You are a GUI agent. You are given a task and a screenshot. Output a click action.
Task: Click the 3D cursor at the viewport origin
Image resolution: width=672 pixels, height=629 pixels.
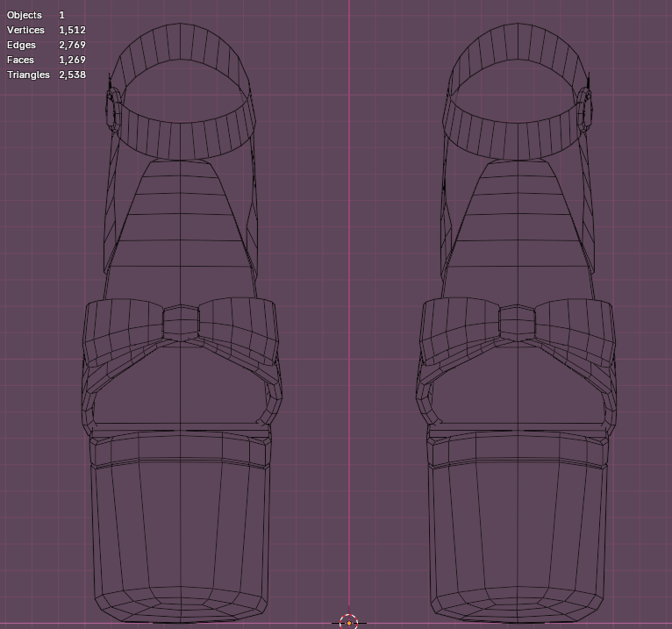[x=349, y=623]
